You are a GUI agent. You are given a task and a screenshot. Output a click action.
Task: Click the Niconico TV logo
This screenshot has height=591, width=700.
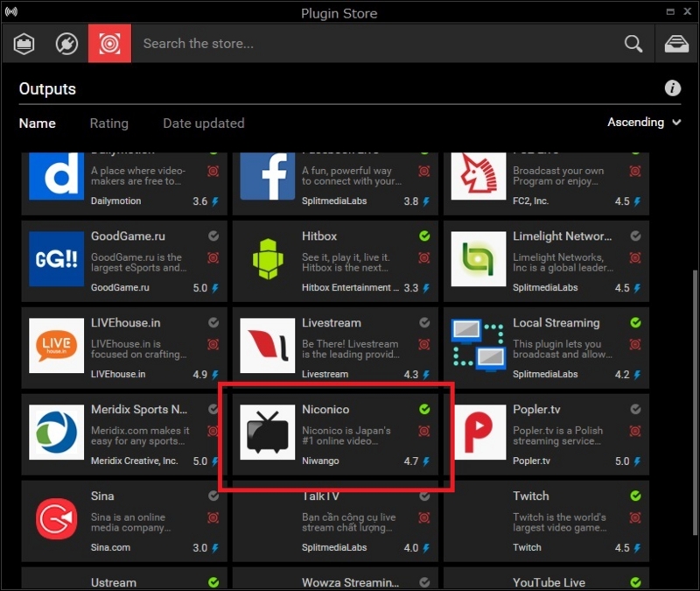268,432
